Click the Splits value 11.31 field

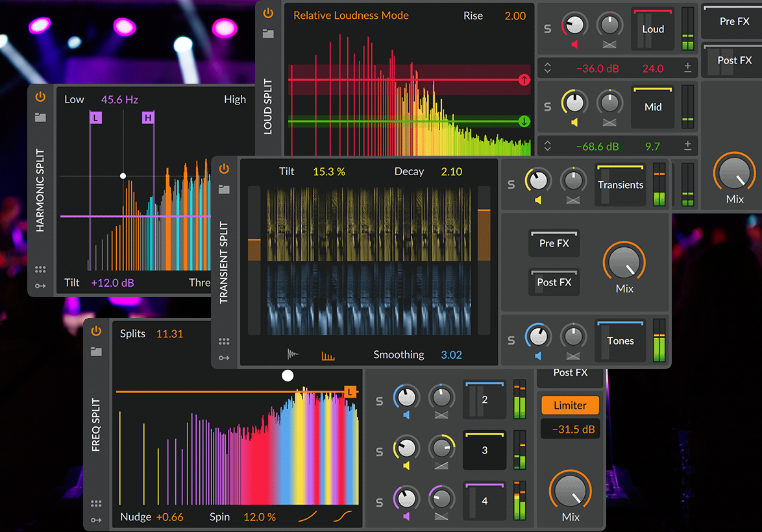pos(169,334)
